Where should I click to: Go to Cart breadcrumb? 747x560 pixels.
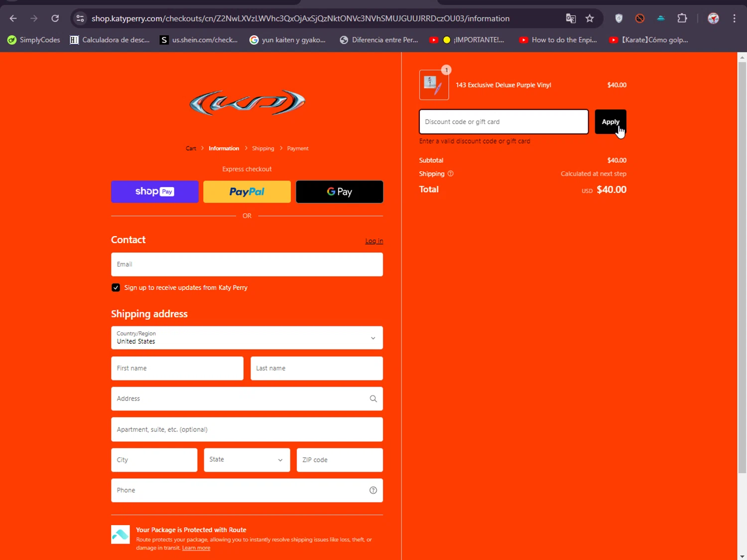191,148
